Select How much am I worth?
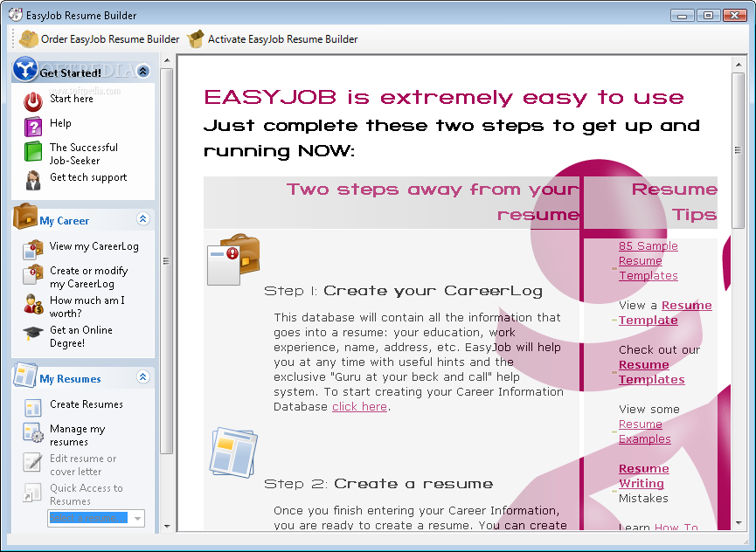Screen dimensions: 756x552 87,307
